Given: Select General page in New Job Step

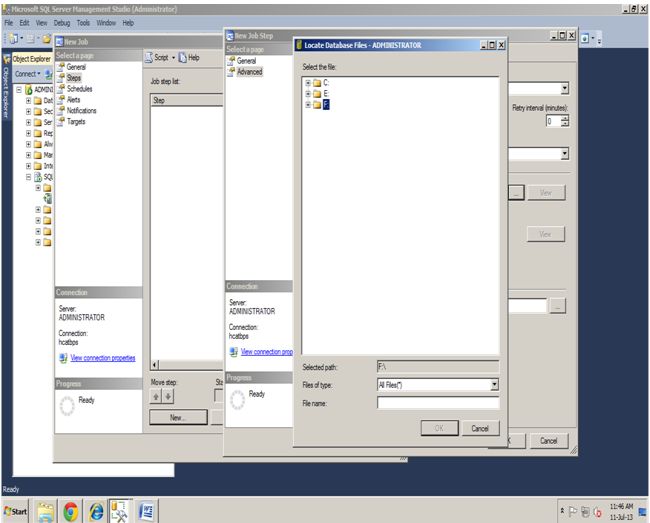Looking at the screenshot, I should (246, 61).
